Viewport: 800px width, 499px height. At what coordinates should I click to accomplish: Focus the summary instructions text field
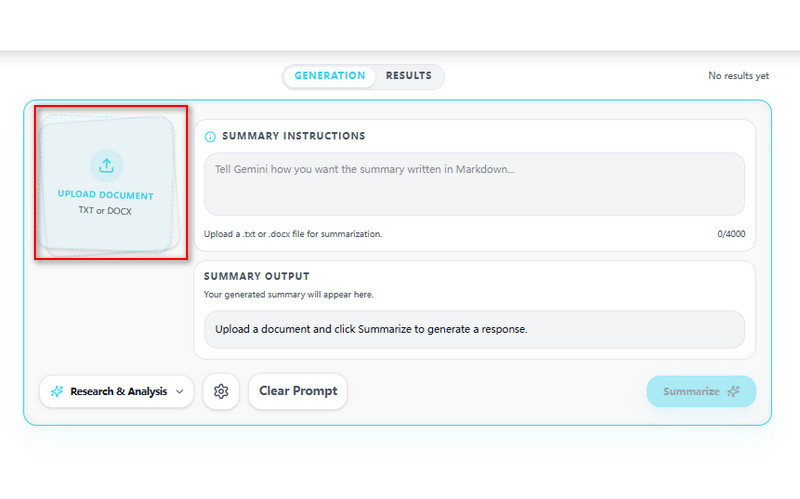[474, 184]
